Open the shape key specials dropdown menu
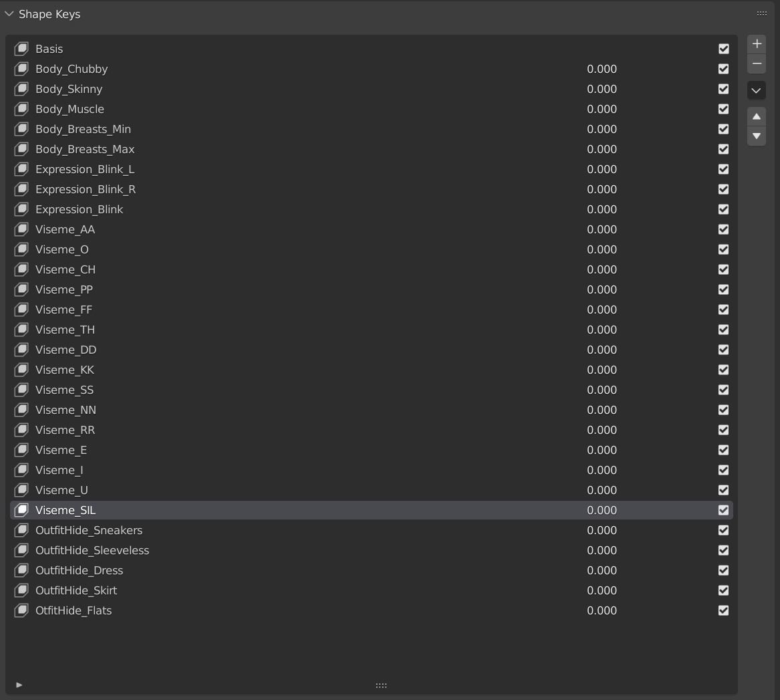Screen dimensions: 780x700 tap(757, 90)
